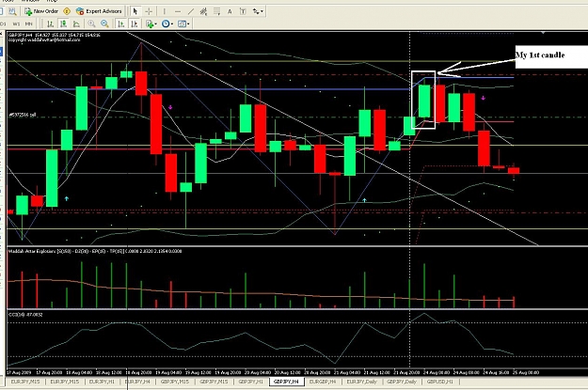Screen dimensions: 588x390
Task: Select the Fibonacci retracement tool
Action: (216, 11)
